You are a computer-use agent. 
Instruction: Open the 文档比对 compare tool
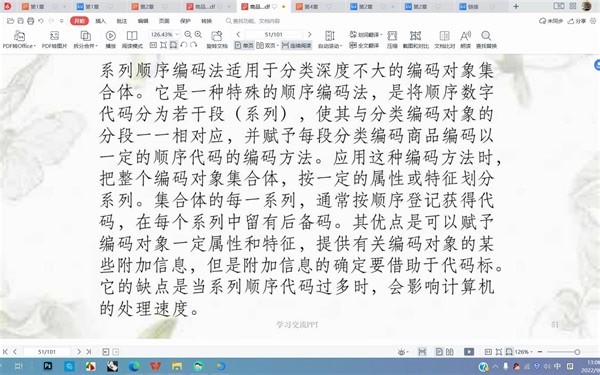444,39
